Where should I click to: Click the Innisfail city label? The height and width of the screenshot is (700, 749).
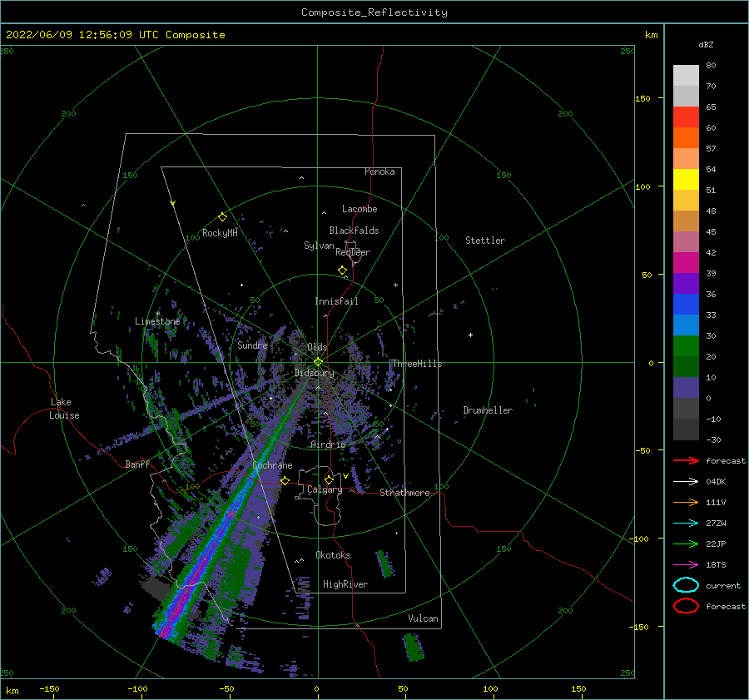click(x=336, y=301)
